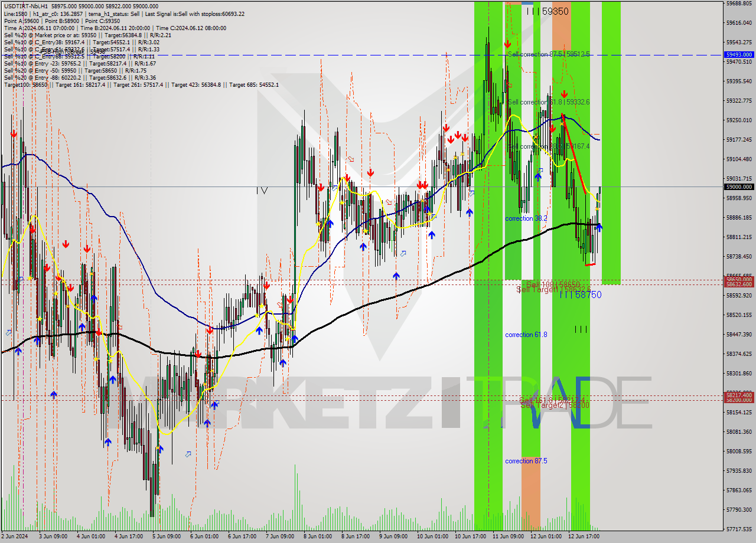Select the red trend line near 12 Jun
This screenshot has height=543, width=756.
[574, 155]
